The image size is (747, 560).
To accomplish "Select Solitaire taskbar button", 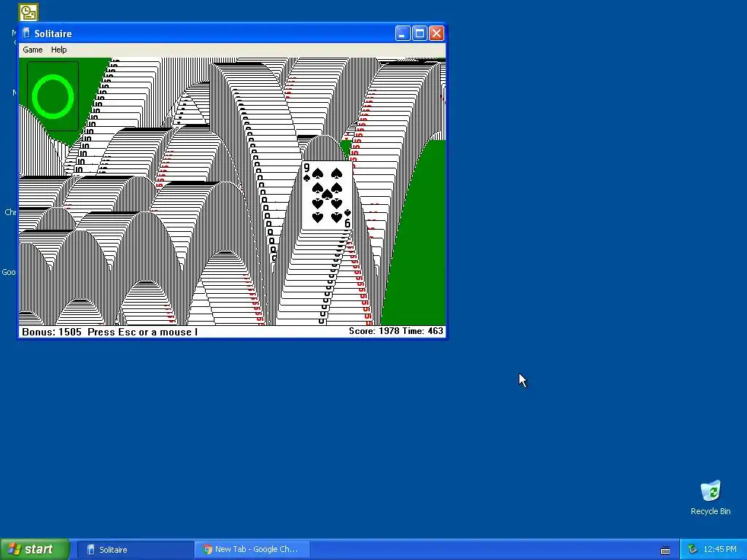I will (135, 550).
